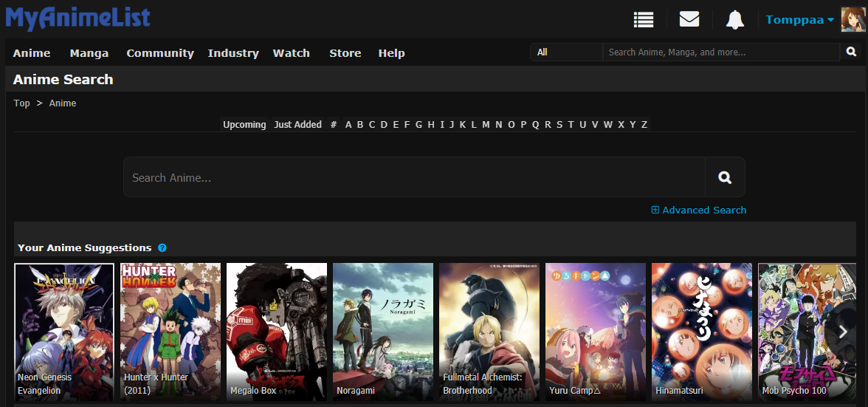The width and height of the screenshot is (868, 407).
Task: Expand the Advanced Search options
Action: coord(698,211)
